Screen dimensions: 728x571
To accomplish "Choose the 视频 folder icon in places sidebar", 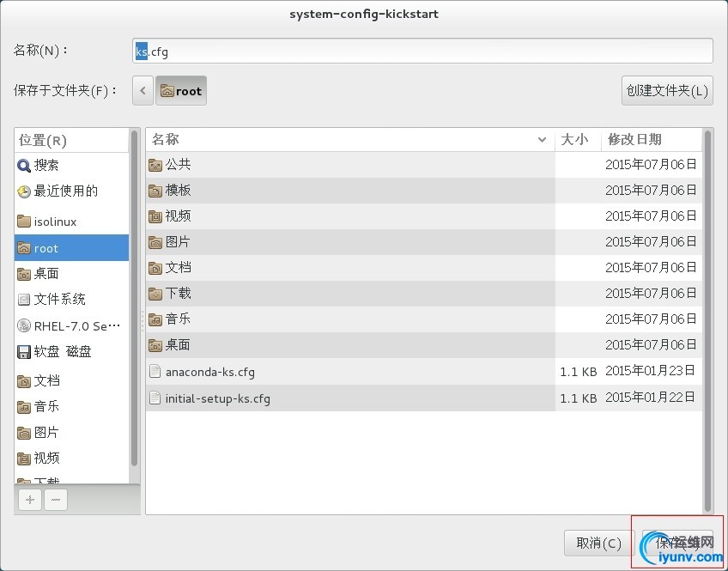I will tap(24, 459).
